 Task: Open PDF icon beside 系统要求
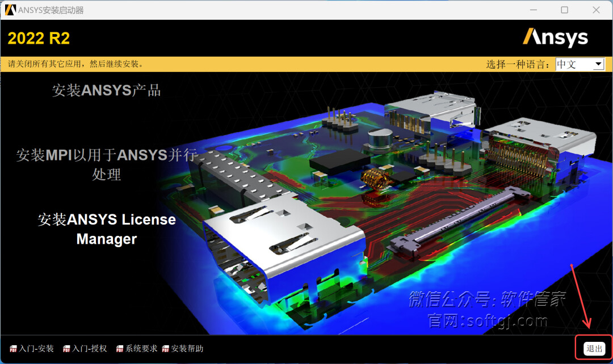tap(120, 349)
